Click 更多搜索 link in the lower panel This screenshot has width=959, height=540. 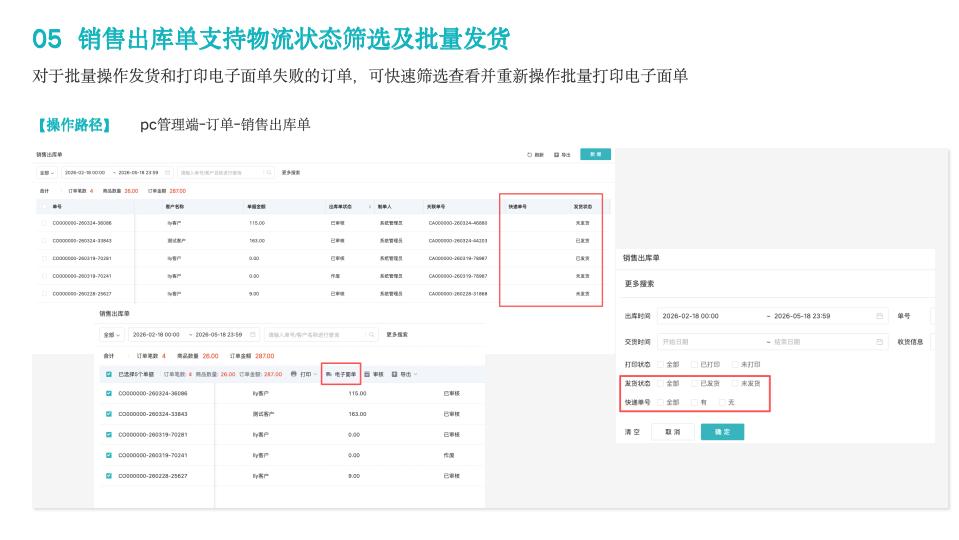coord(397,335)
